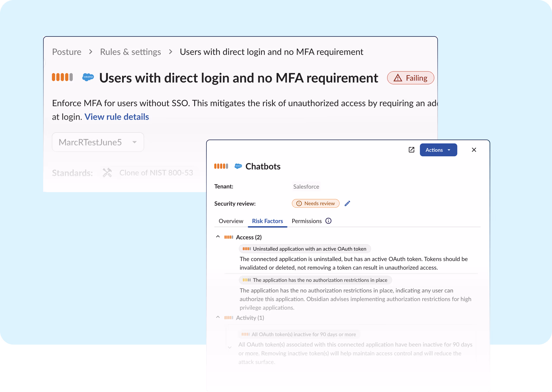Navigate to Posture breadcrumb

[67, 52]
